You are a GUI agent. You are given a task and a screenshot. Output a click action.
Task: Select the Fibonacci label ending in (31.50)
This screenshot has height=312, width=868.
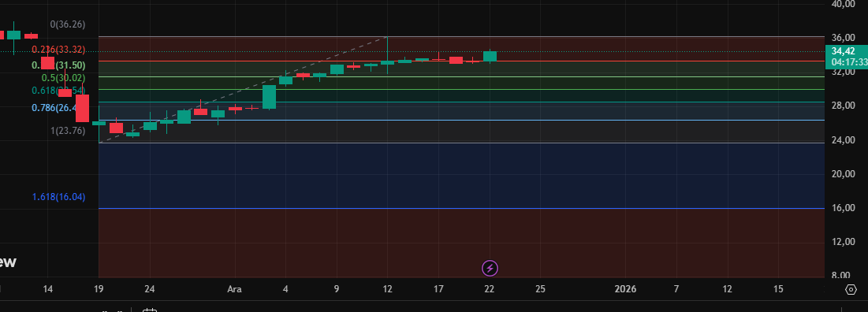pos(58,65)
